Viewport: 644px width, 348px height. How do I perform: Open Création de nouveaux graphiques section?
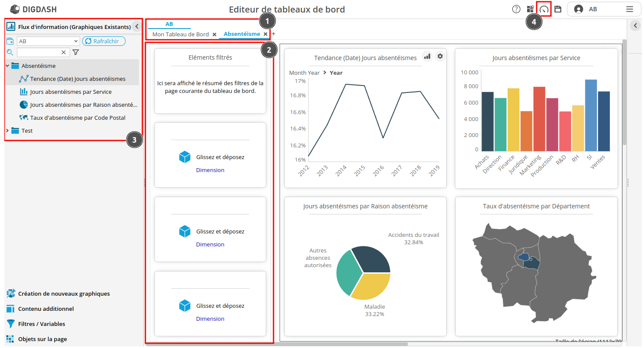click(x=64, y=294)
